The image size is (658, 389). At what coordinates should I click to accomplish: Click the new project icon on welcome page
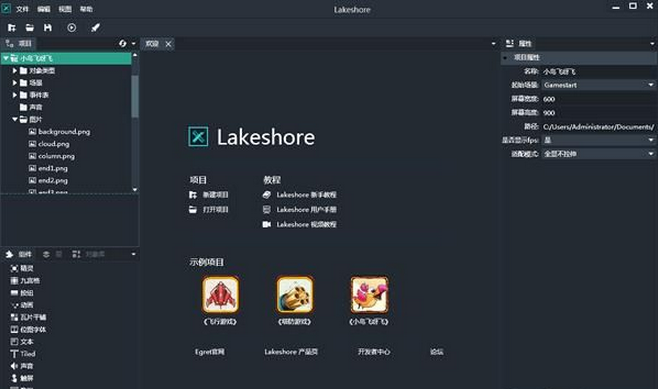coord(193,195)
